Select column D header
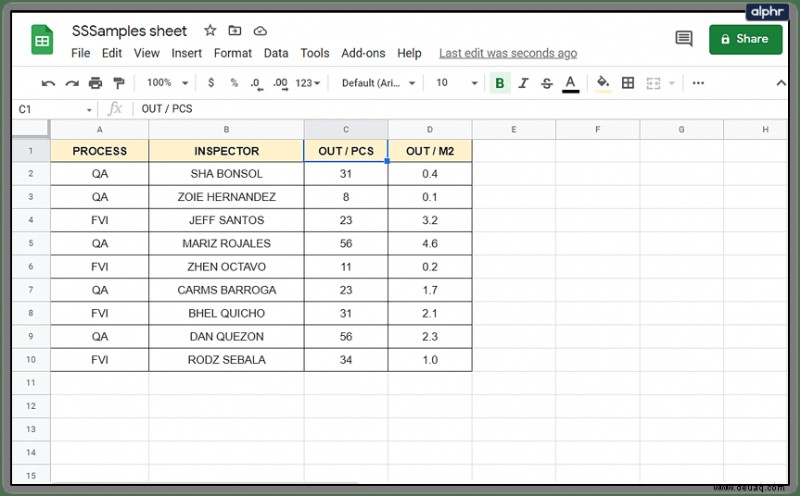Viewport: 800px width, 496px height. [x=430, y=130]
